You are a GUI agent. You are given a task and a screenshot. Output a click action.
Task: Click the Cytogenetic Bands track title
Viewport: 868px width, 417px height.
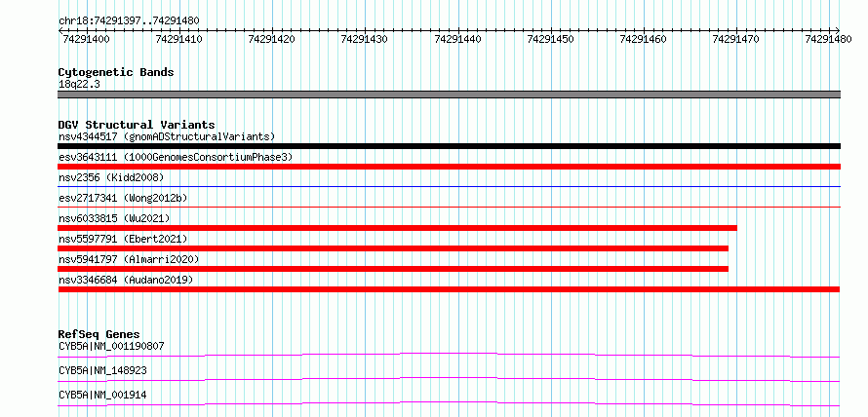point(116,72)
